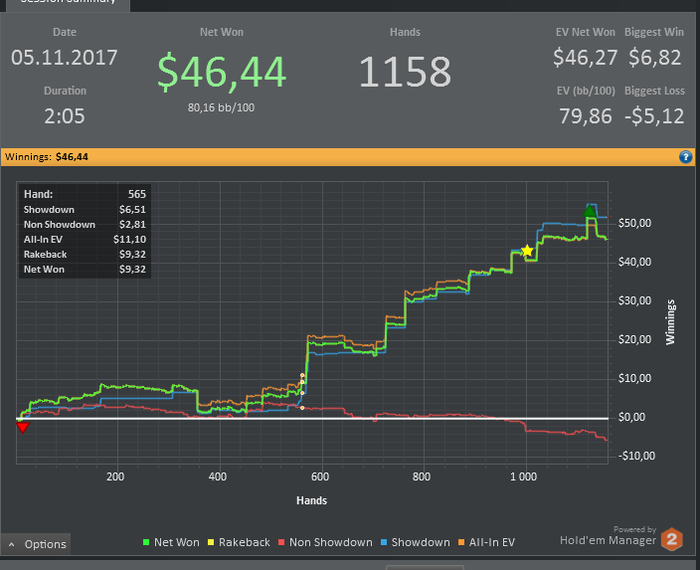Image resolution: width=700 pixels, height=570 pixels.
Task: Click the yellow star marker on graph
Action: (x=527, y=251)
